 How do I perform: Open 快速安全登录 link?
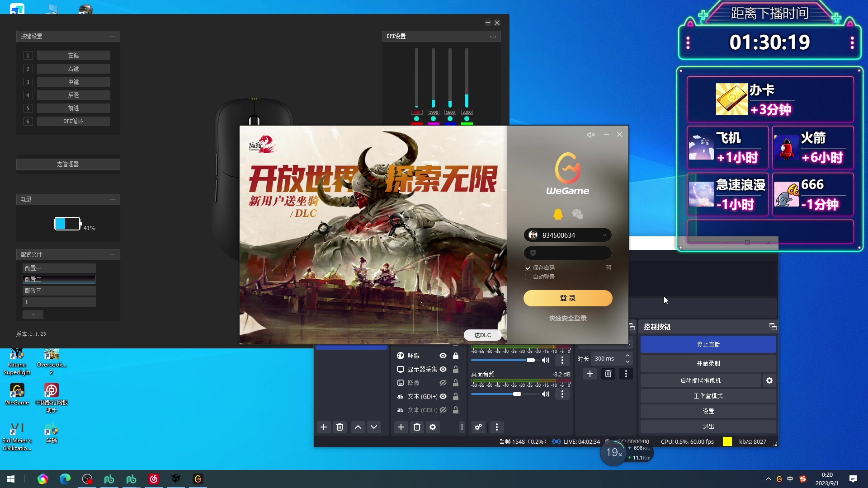click(568, 318)
